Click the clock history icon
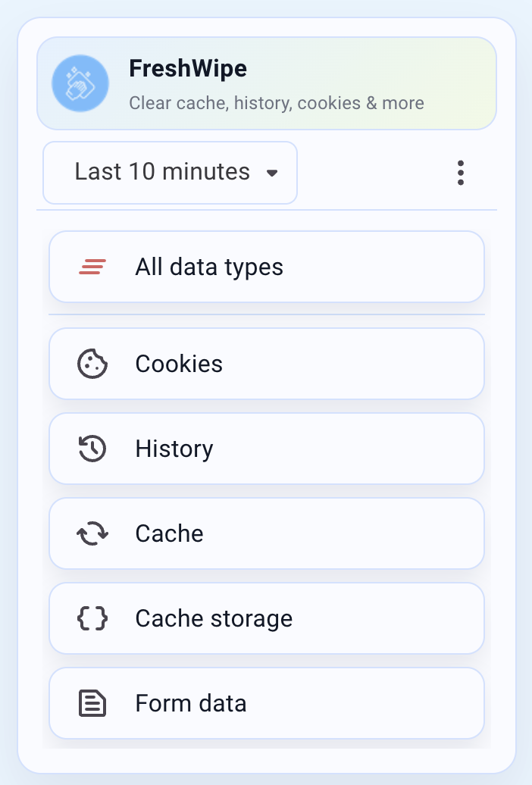 pos(92,449)
